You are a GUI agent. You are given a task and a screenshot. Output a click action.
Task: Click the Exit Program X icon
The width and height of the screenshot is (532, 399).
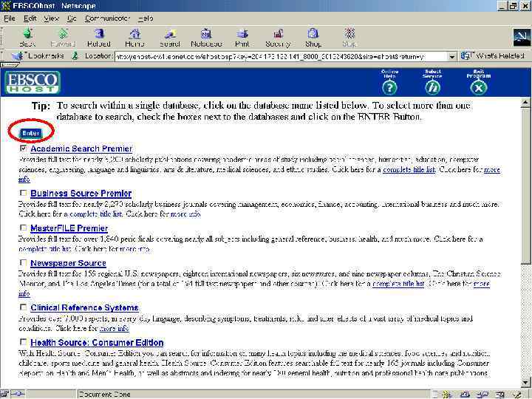pos(478,88)
